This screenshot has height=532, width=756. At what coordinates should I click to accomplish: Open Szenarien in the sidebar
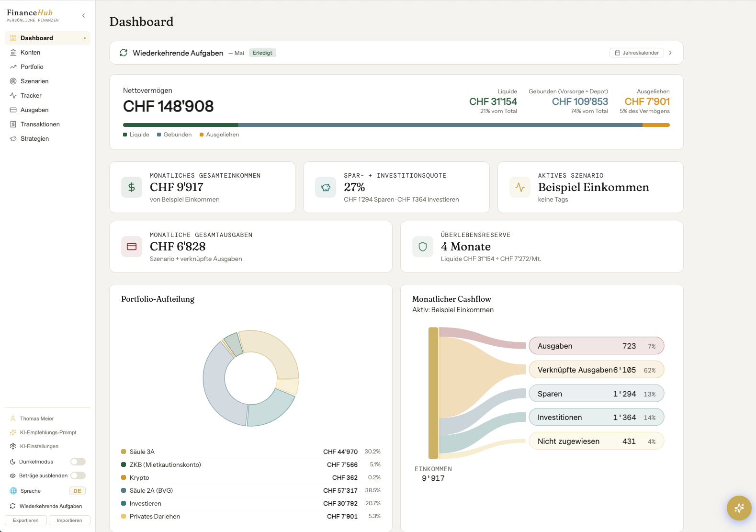pyautogui.click(x=47, y=81)
